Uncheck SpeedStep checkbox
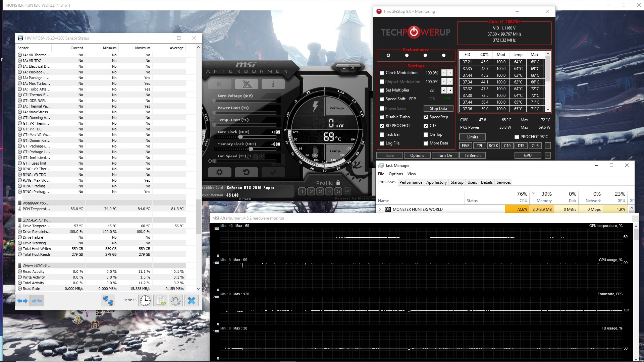 click(x=426, y=117)
